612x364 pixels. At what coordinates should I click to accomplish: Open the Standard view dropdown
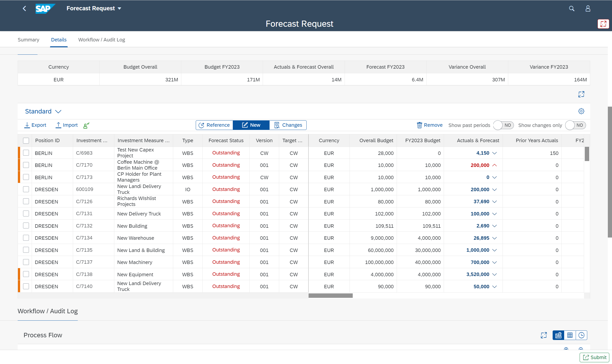(43, 111)
